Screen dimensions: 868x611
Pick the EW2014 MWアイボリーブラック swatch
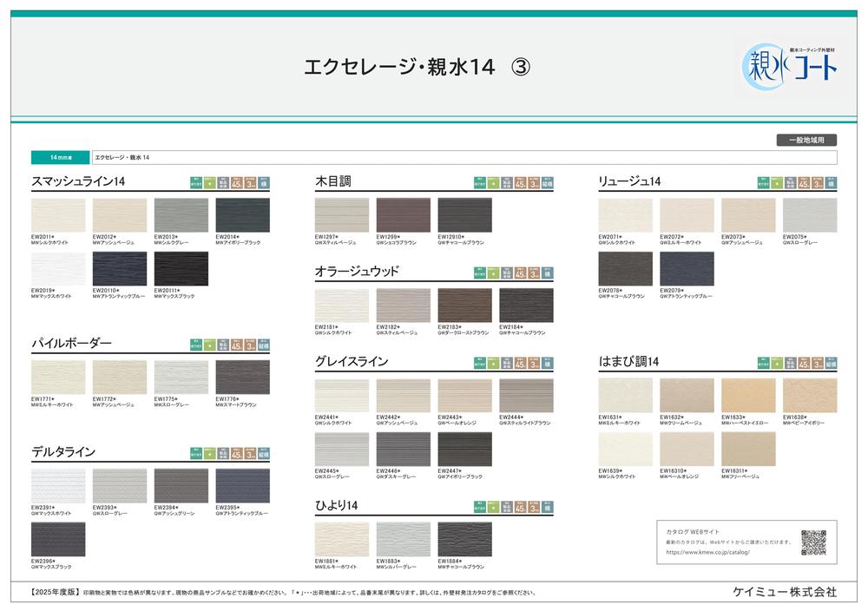click(242, 215)
